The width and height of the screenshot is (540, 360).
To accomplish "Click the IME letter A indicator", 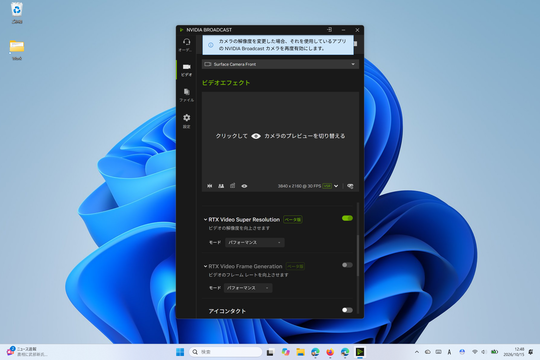I will 449,352.
